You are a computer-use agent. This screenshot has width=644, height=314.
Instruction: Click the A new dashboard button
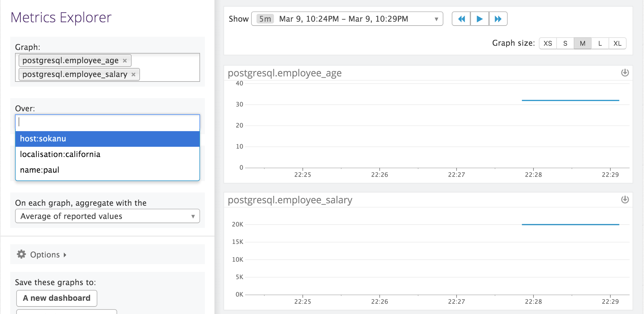click(x=56, y=298)
